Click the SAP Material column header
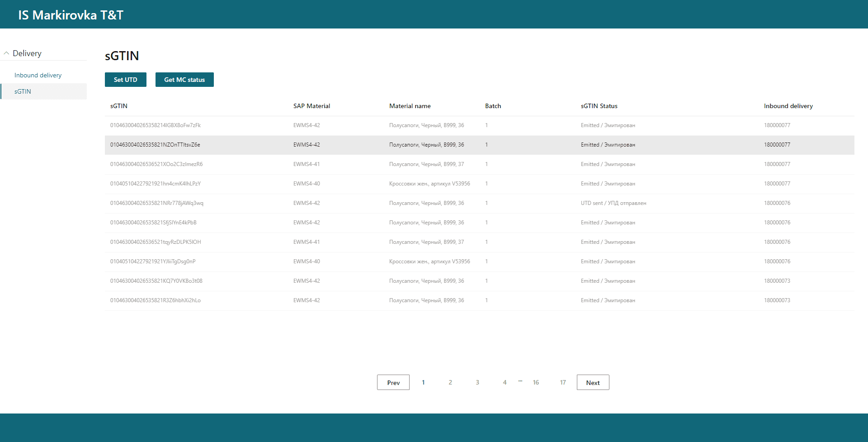 311,106
